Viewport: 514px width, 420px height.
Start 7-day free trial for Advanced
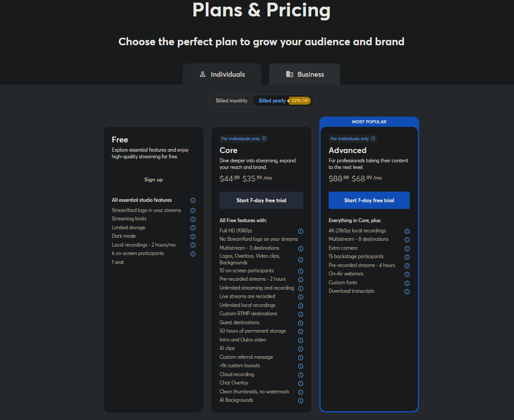tap(369, 200)
